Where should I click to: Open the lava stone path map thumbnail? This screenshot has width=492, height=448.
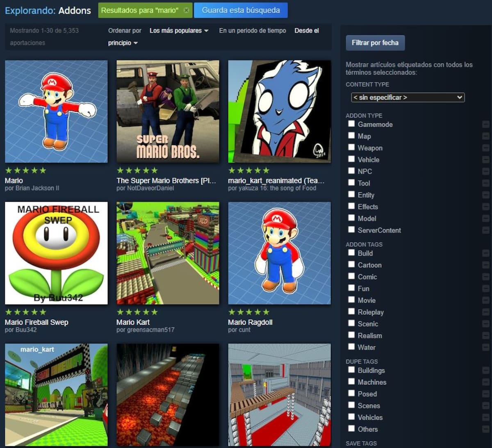[x=168, y=395]
